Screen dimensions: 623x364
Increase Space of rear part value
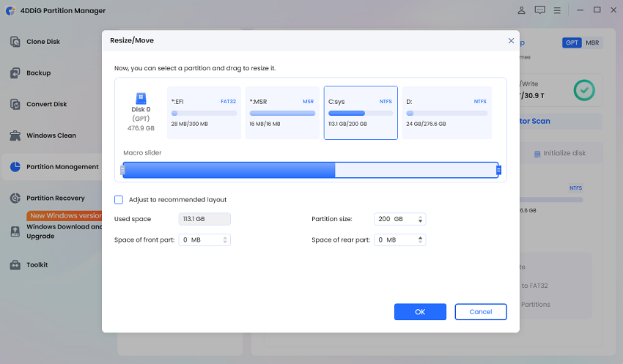420,238
